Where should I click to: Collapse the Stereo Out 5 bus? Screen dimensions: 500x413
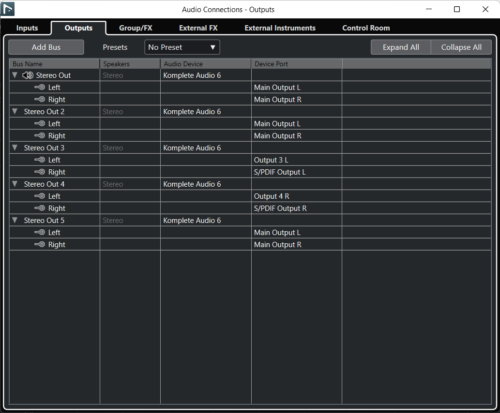[15, 220]
